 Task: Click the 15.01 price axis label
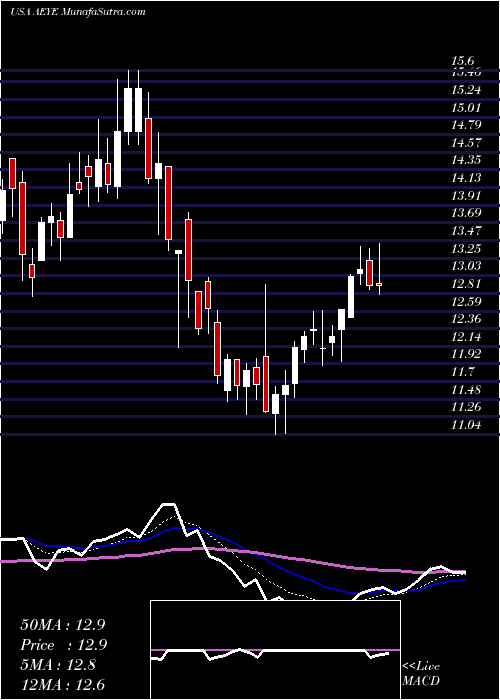466,108
